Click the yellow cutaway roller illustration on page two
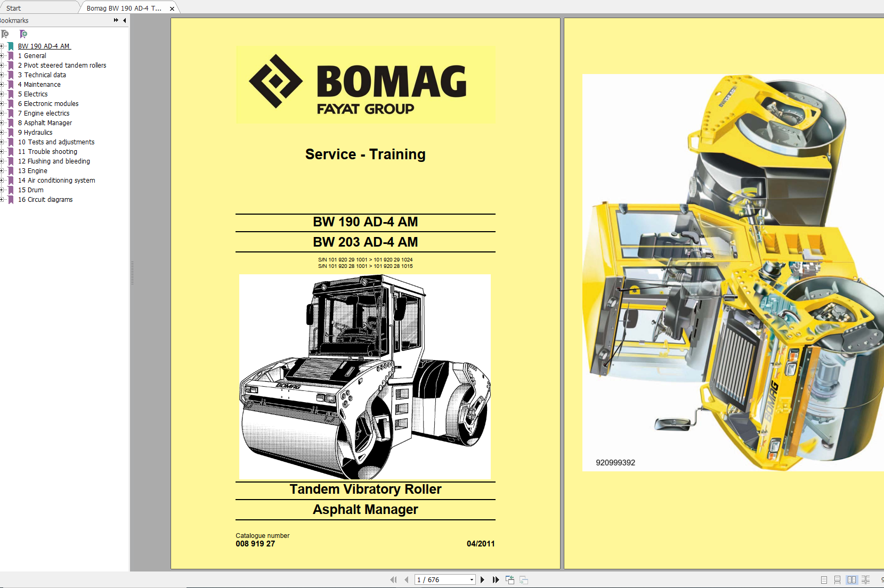The width and height of the screenshot is (884, 588). pyautogui.click(x=733, y=273)
